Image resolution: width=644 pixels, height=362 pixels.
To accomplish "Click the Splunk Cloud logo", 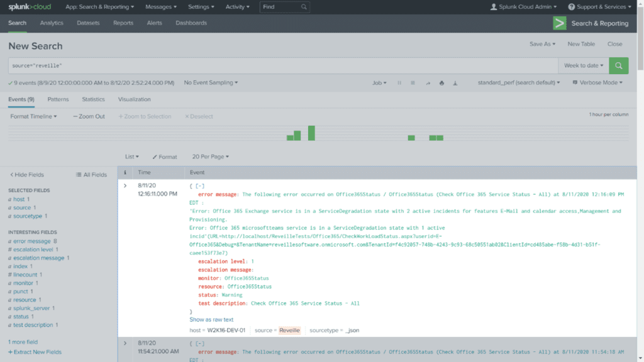I will [30, 7].
